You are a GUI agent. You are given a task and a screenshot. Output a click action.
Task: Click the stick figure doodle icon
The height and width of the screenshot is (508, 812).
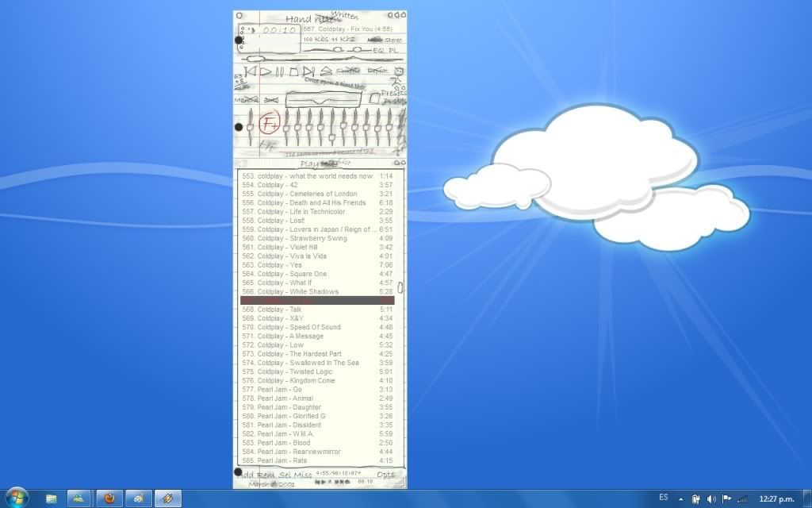[x=398, y=77]
